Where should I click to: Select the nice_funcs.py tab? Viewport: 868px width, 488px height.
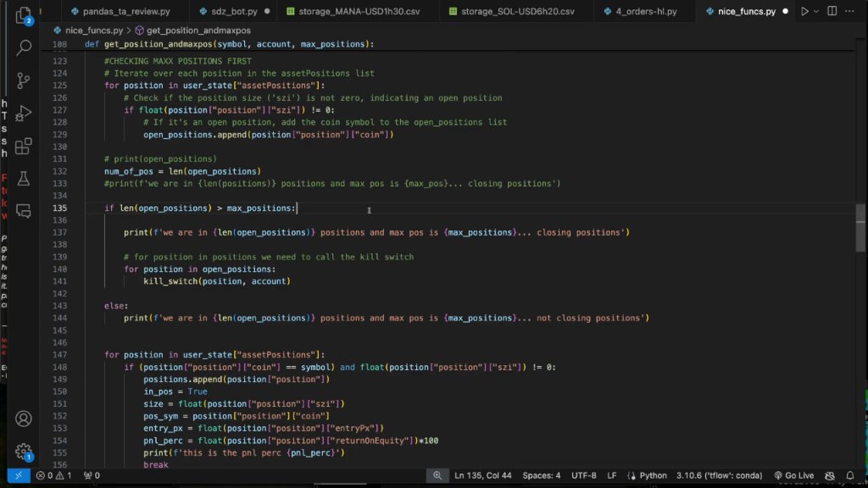[x=746, y=11]
